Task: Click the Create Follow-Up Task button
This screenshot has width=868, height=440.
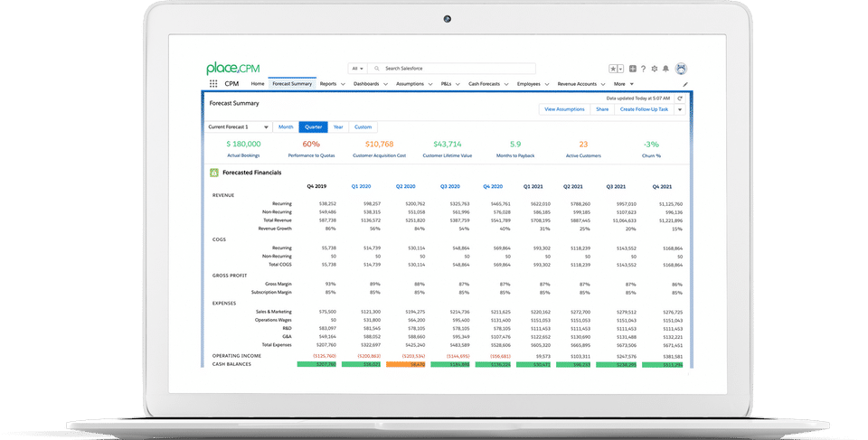Action: coord(644,109)
